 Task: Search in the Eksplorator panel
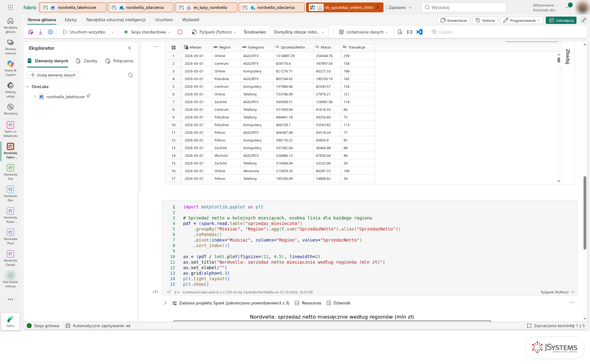(x=130, y=75)
